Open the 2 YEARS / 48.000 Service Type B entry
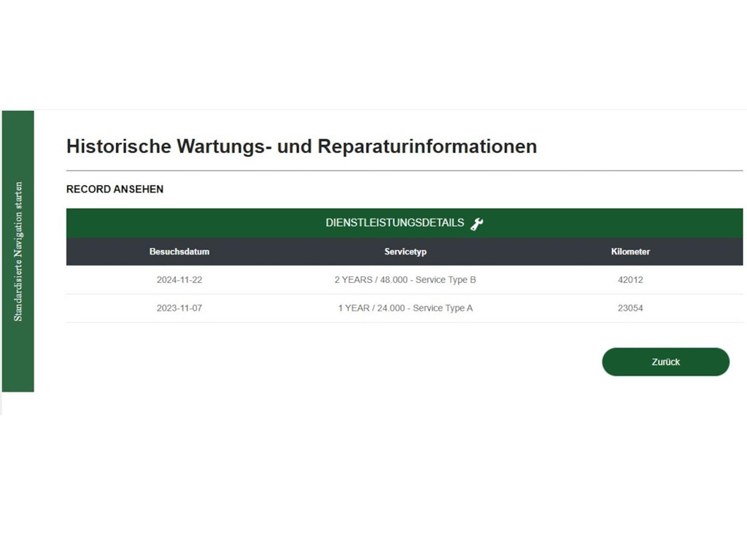 click(x=405, y=280)
